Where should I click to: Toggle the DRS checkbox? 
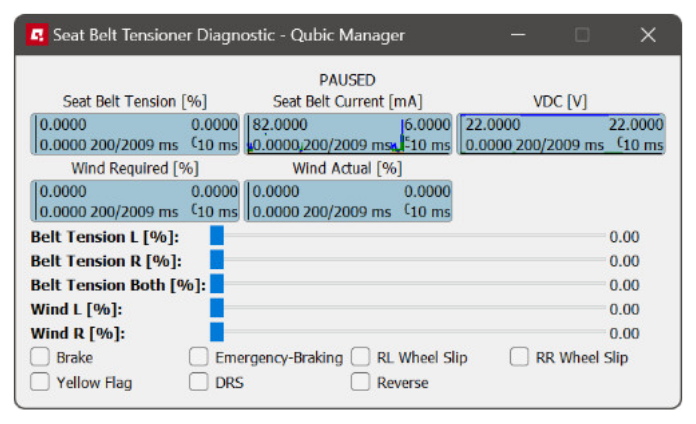(x=199, y=381)
